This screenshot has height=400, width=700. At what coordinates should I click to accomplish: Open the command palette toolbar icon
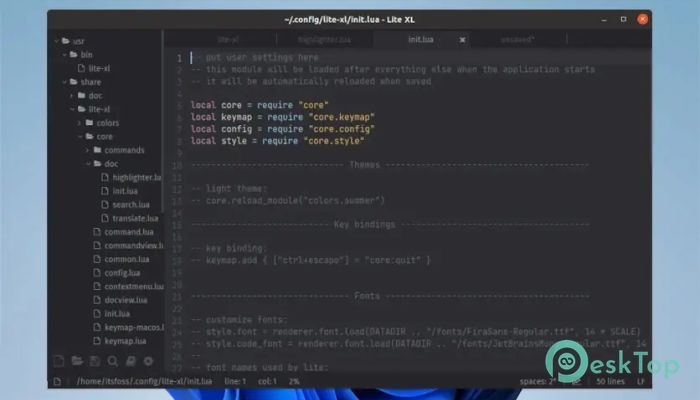tap(130, 361)
